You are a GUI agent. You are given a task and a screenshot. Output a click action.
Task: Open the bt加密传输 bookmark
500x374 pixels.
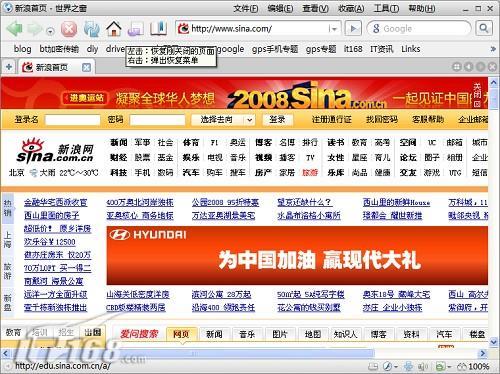coord(59,49)
